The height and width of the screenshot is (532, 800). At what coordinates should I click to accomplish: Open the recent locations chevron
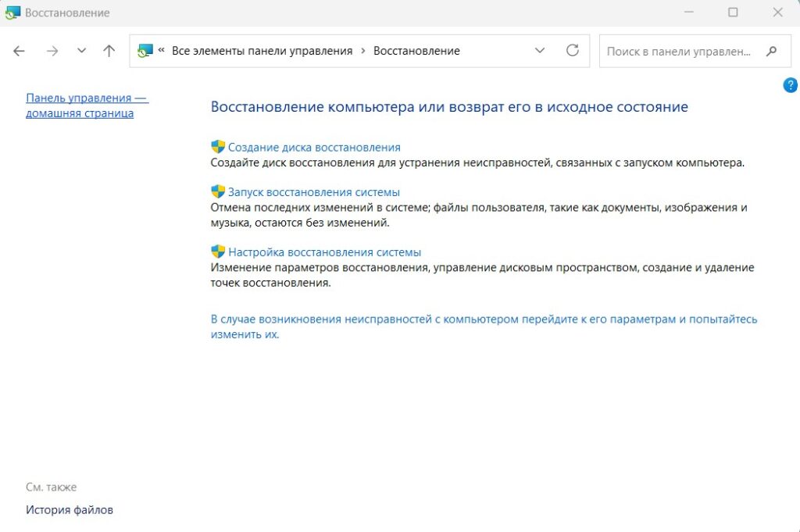[x=81, y=51]
